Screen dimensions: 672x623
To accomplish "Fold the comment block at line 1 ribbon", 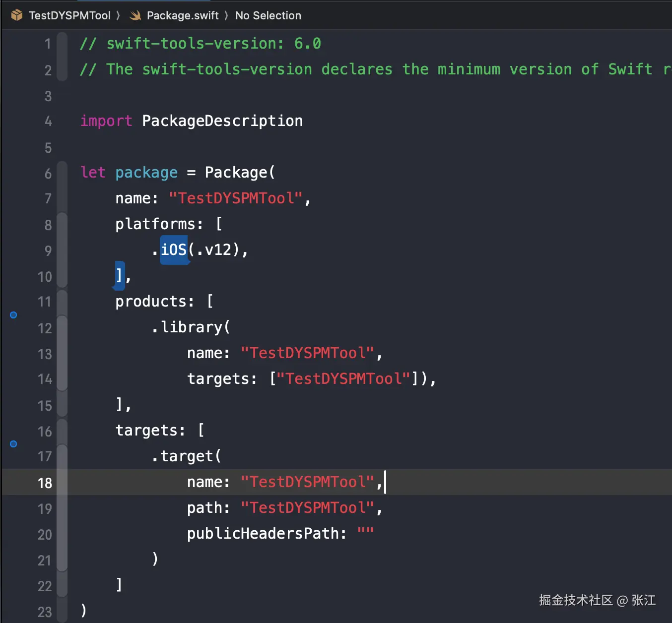I will pos(62,44).
